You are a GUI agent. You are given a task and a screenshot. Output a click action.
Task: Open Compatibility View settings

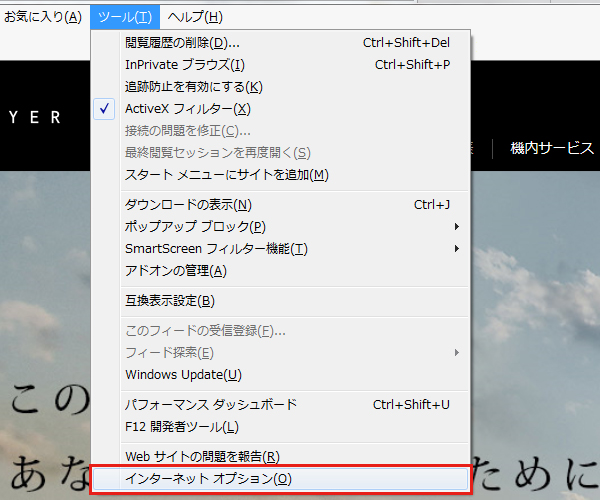[170, 301]
